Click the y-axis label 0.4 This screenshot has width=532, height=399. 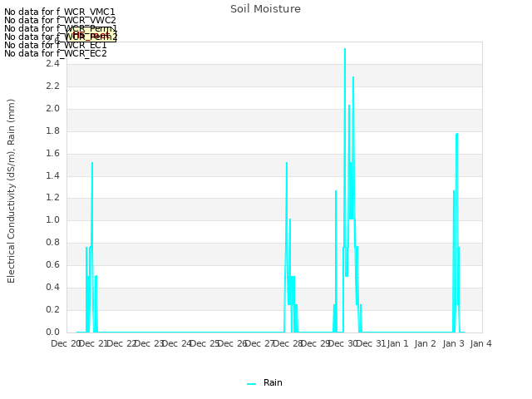pyautogui.click(x=52, y=287)
